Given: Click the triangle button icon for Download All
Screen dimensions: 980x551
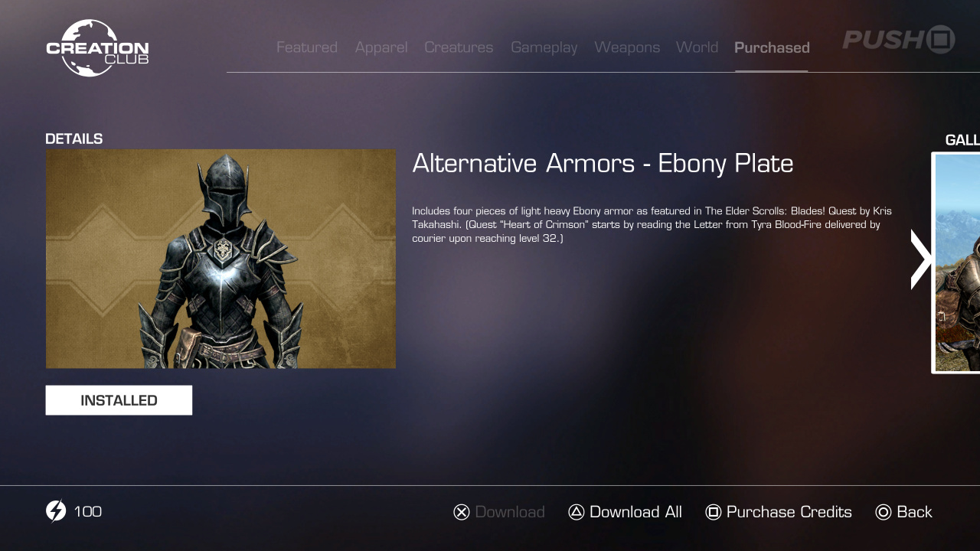Looking at the screenshot, I should 577,512.
